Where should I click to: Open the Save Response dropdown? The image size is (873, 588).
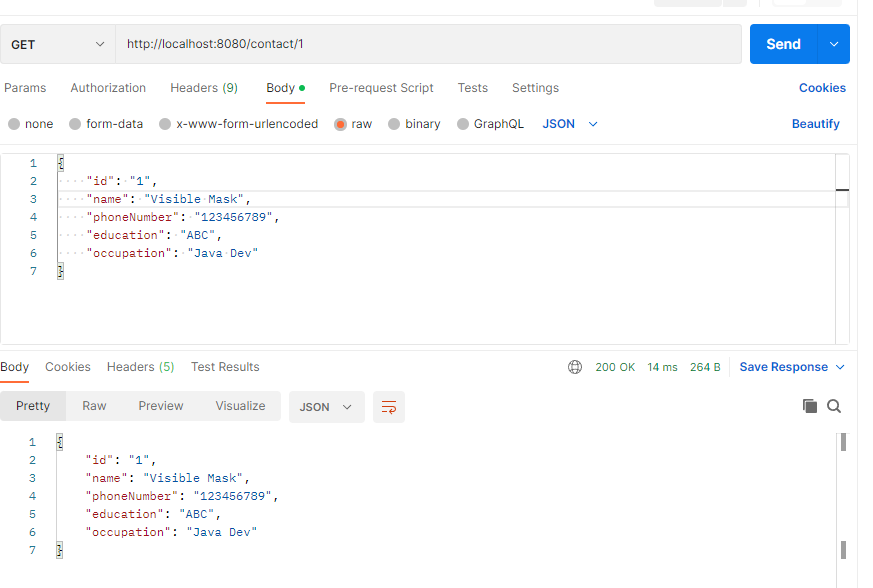tap(792, 367)
